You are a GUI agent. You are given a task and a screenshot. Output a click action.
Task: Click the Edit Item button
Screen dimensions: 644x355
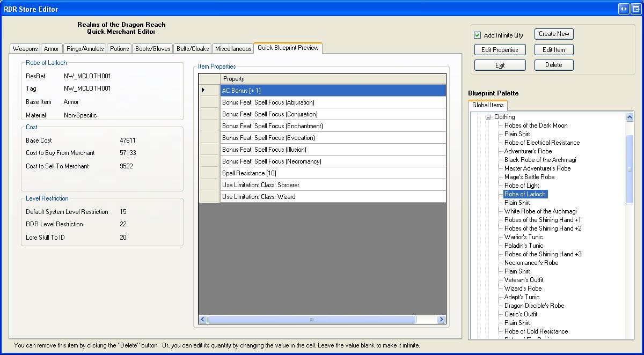(554, 50)
